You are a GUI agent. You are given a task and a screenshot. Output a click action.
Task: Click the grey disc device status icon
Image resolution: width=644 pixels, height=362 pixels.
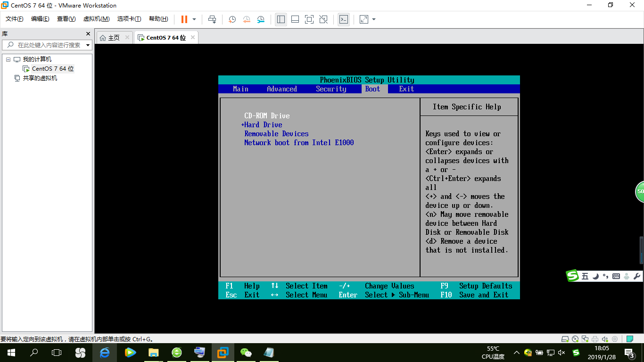tap(615, 339)
